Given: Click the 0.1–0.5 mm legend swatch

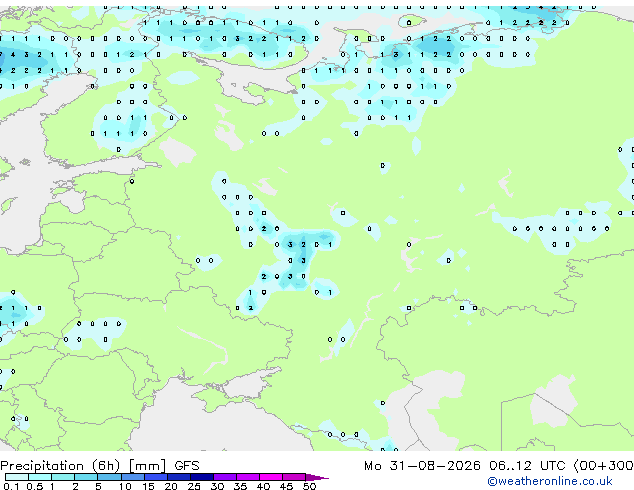Looking at the screenshot, I should [17, 477].
